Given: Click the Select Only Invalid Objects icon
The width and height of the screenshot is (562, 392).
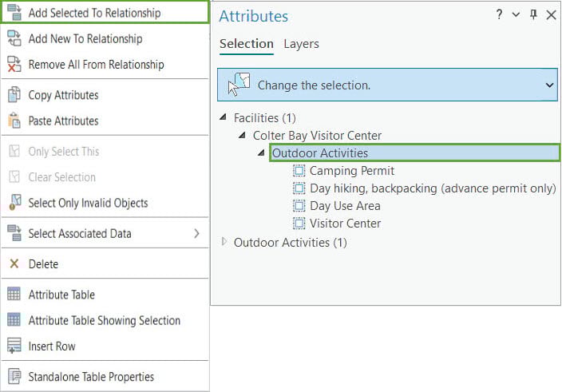Looking at the screenshot, I should coord(14,203).
